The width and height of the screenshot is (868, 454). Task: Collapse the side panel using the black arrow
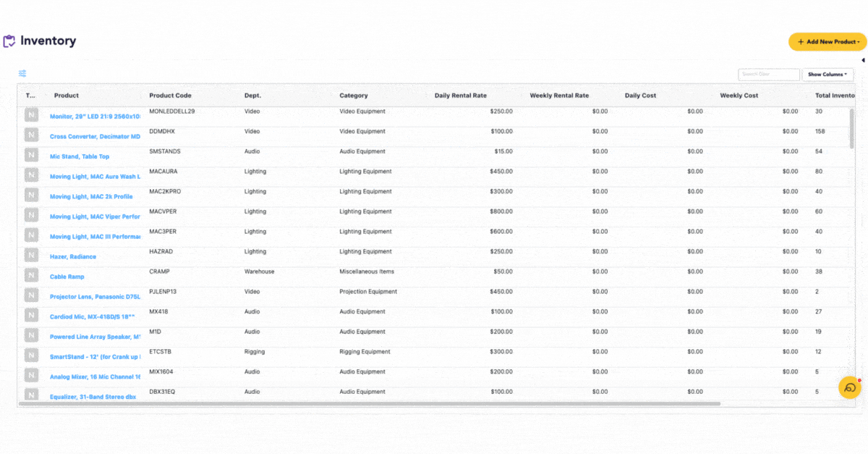(864, 60)
